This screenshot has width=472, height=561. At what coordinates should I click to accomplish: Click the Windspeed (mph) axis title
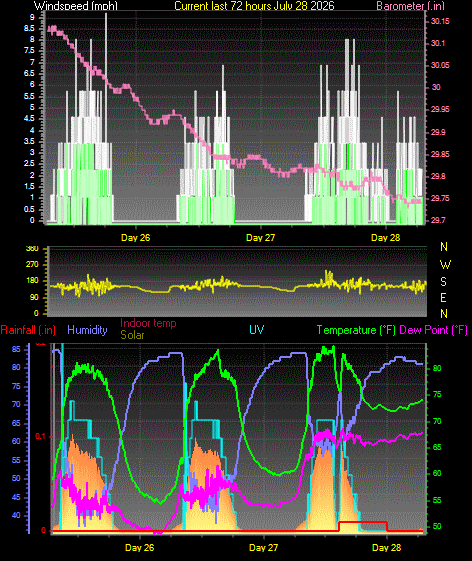[x=76, y=6]
